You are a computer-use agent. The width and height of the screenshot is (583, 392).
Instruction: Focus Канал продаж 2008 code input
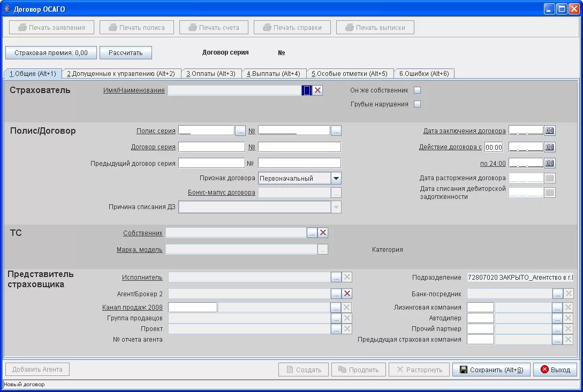[193, 308]
